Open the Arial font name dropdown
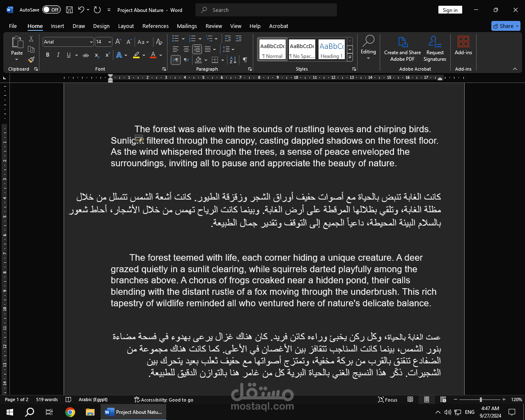This screenshot has height=420, width=525. [x=91, y=42]
